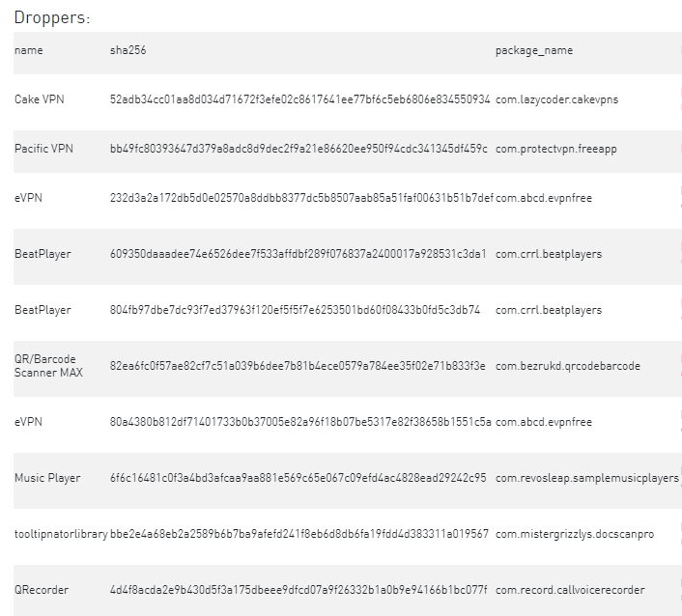Select package com.mistergrizzlys.docscanpro
Image resolution: width=682 pixels, height=616 pixels.
pyautogui.click(x=575, y=534)
